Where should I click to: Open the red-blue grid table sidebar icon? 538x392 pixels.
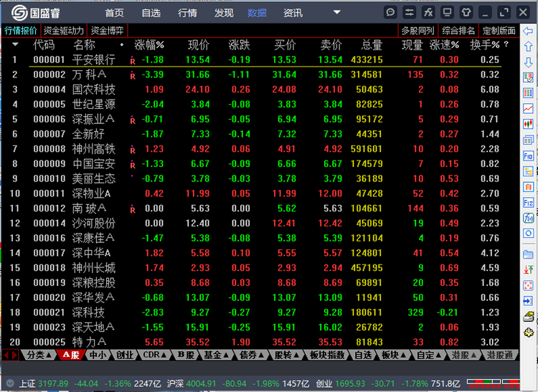(528, 93)
